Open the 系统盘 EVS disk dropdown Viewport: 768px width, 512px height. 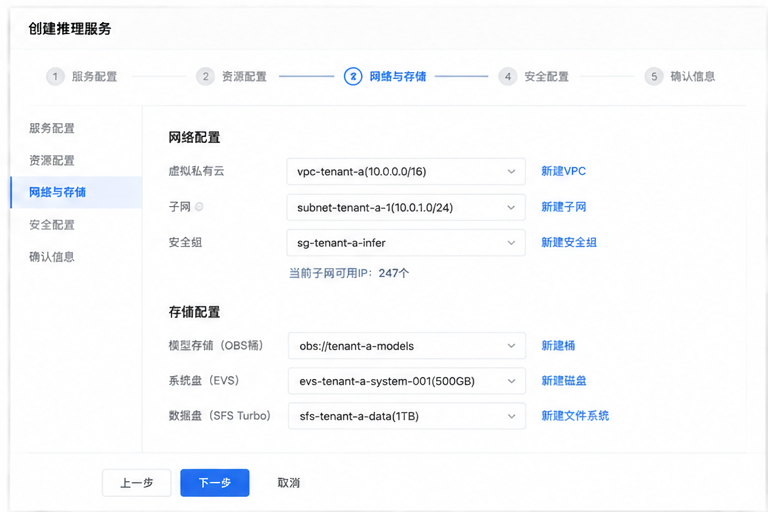tap(407, 381)
